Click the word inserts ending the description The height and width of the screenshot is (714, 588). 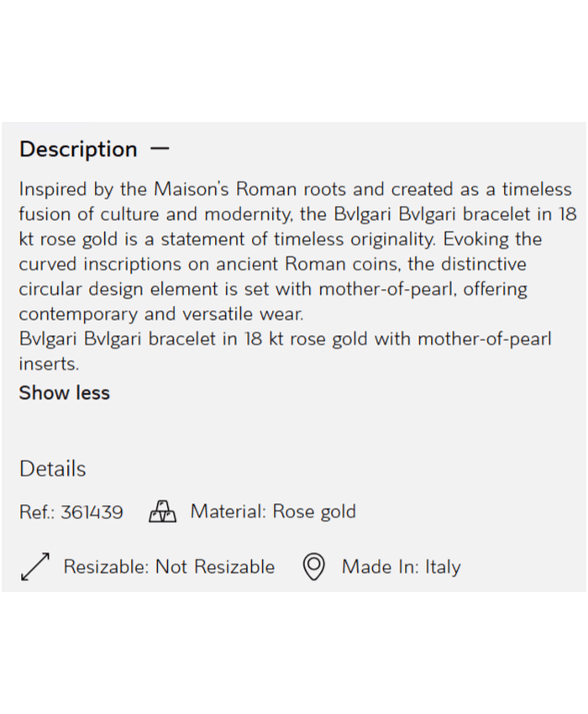click(x=48, y=365)
